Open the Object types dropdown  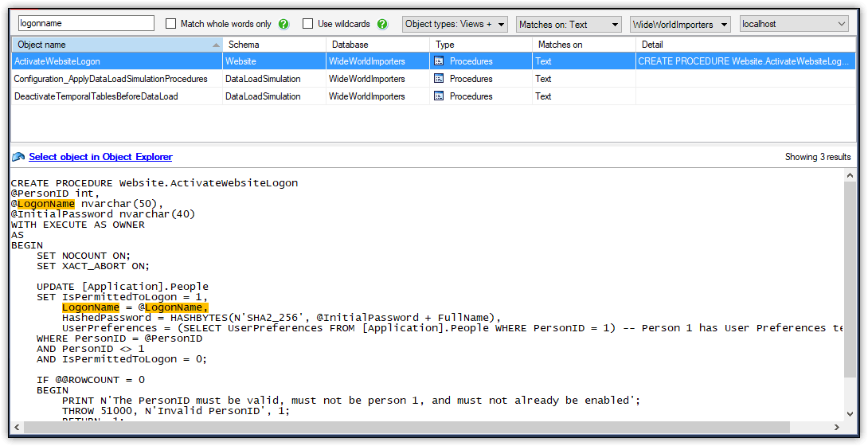click(x=455, y=24)
